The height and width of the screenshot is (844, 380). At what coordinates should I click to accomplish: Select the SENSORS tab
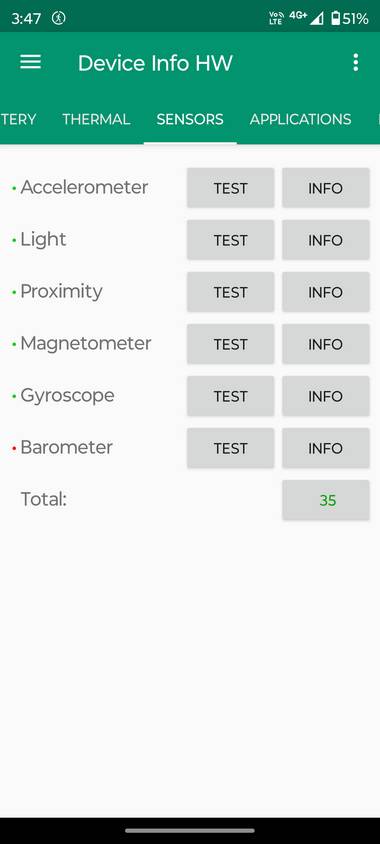[x=190, y=119]
